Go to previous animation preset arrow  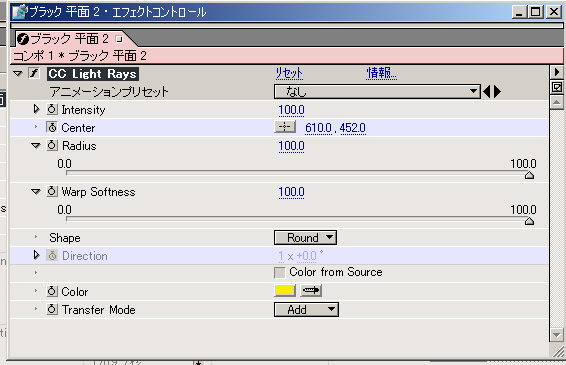(487, 92)
